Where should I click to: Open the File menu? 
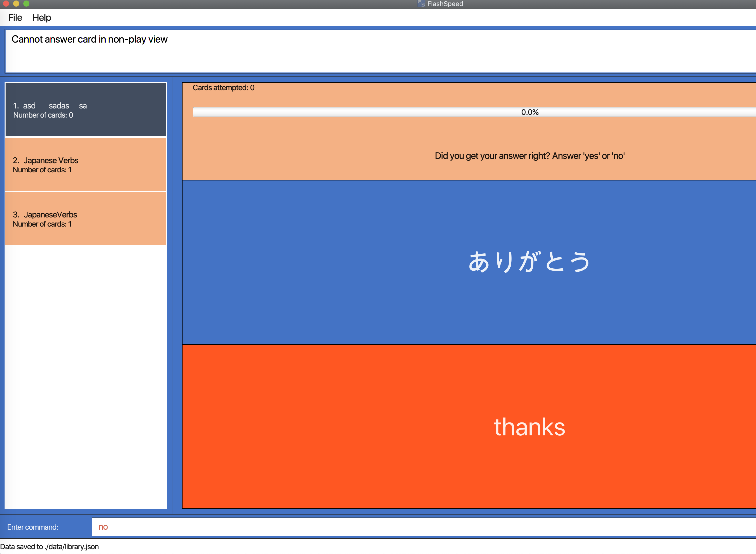(x=15, y=17)
